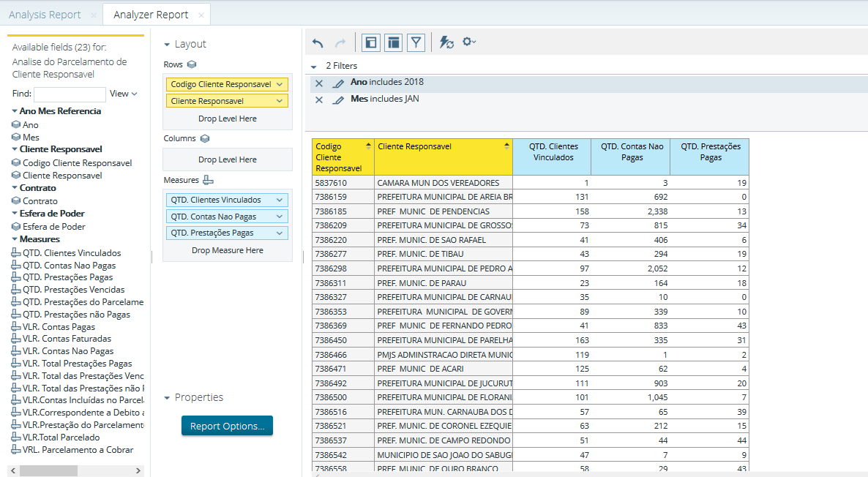Click sort arrows on Cliente Responsavel column header
Screen dimensions: 868x477
pyautogui.click(x=506, y=146)
